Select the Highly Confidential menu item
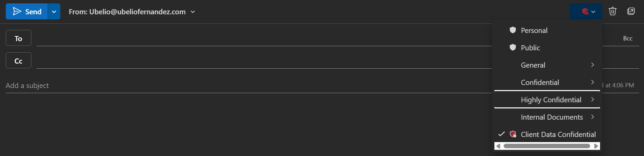This screenshot has height=156, width=644. (x=551, y=100)
